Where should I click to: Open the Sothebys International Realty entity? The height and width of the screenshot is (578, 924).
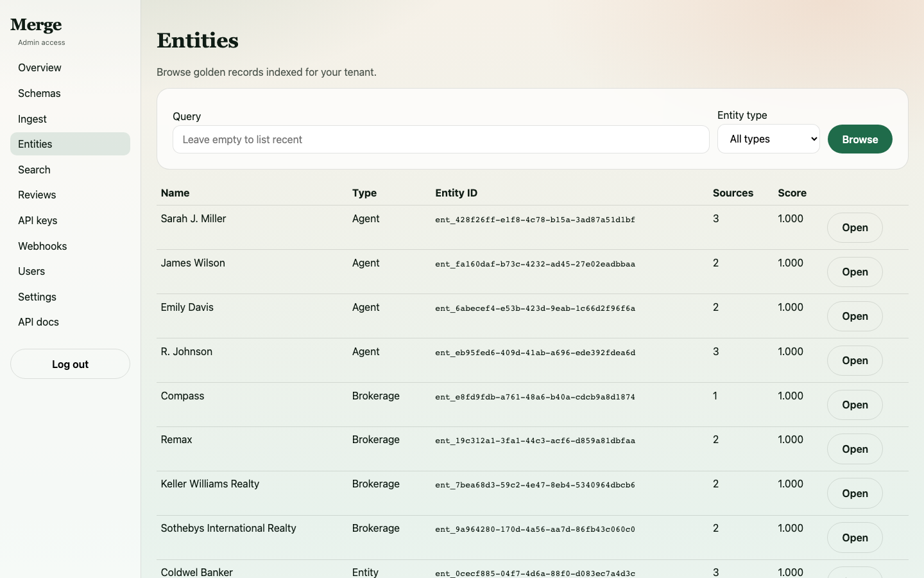point(855,538)
